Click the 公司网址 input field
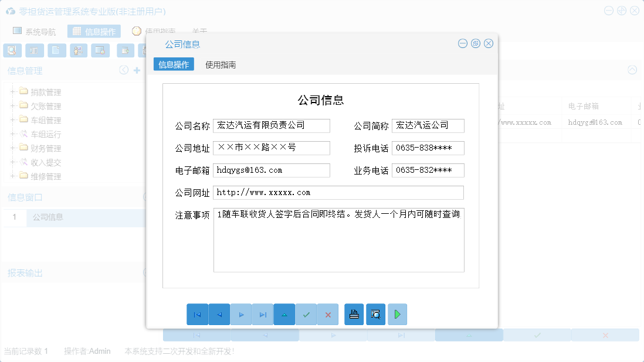This screenshot has width=644, height=362. 338,192
